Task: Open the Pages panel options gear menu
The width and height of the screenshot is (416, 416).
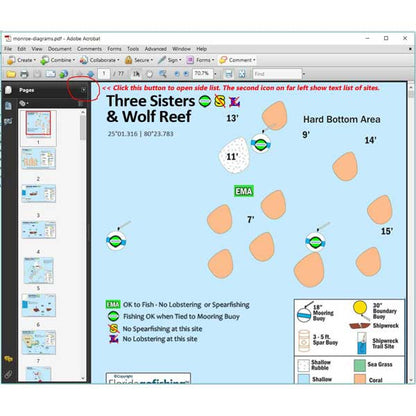Action: click(x=23, y=103)
